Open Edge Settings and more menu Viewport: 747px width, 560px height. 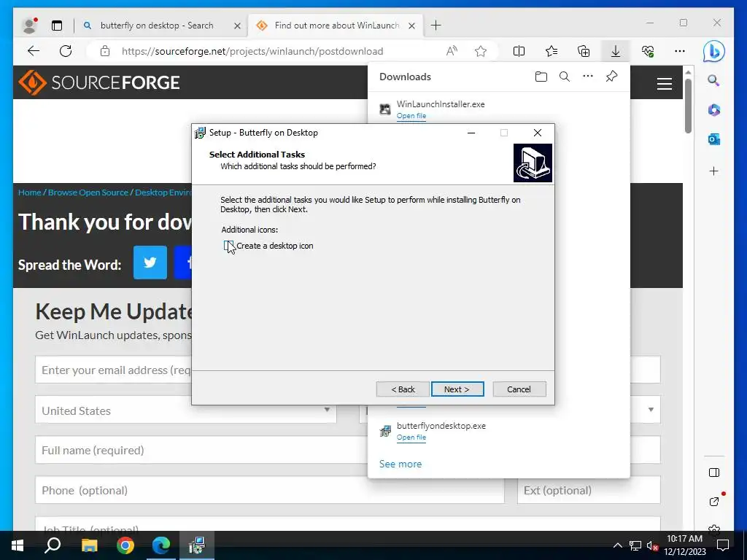pyautogui.click(x=680, y=51)
